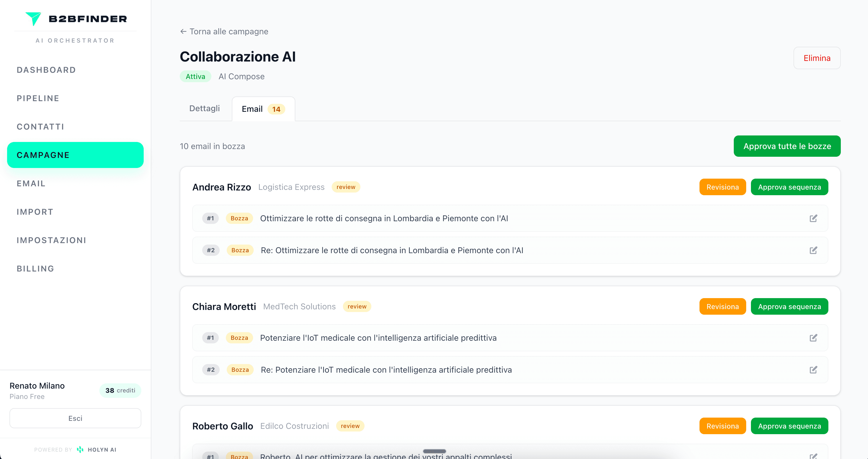Click Elimina to delete campaign
The height and width of the screenshot is (459, 868).
pyautogui.click(x=817, y=58)
